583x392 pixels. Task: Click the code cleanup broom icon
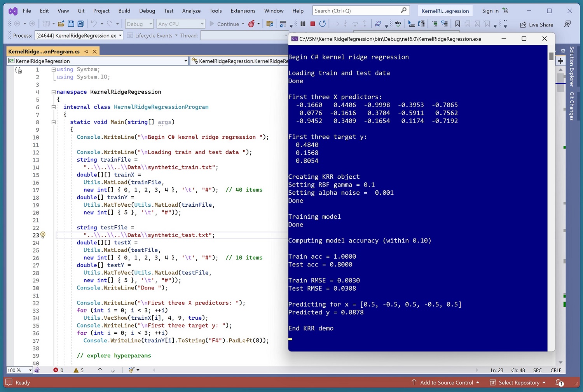pyautogui.click(x=132, y=370)
